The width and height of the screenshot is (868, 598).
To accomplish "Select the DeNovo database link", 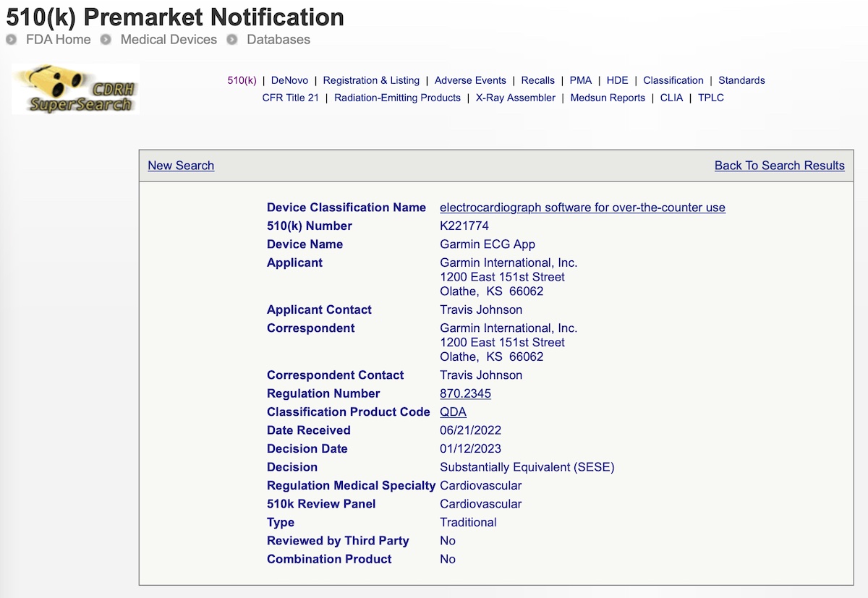I will tap(289, 80).
